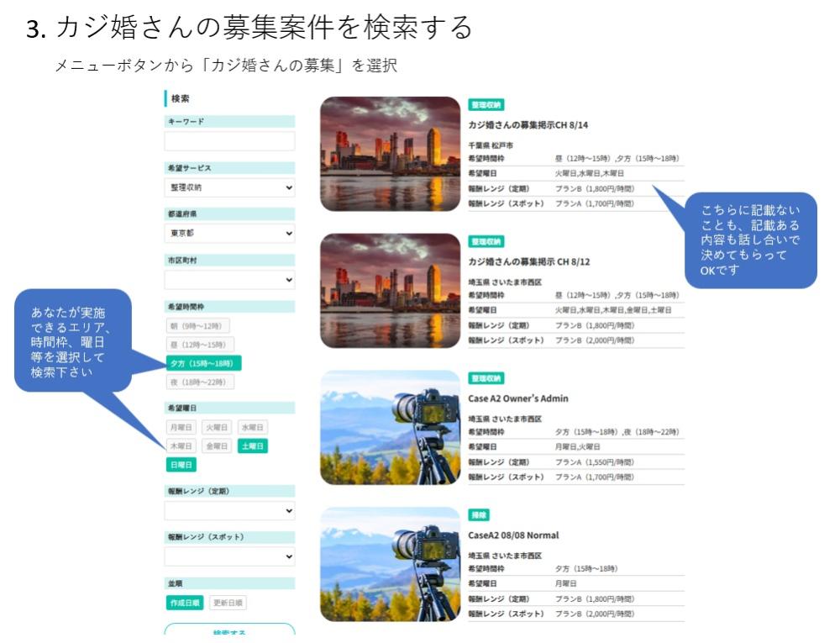Turn off the 日曜日 day filter
840x643 pixels.
[x=181, y=465]
